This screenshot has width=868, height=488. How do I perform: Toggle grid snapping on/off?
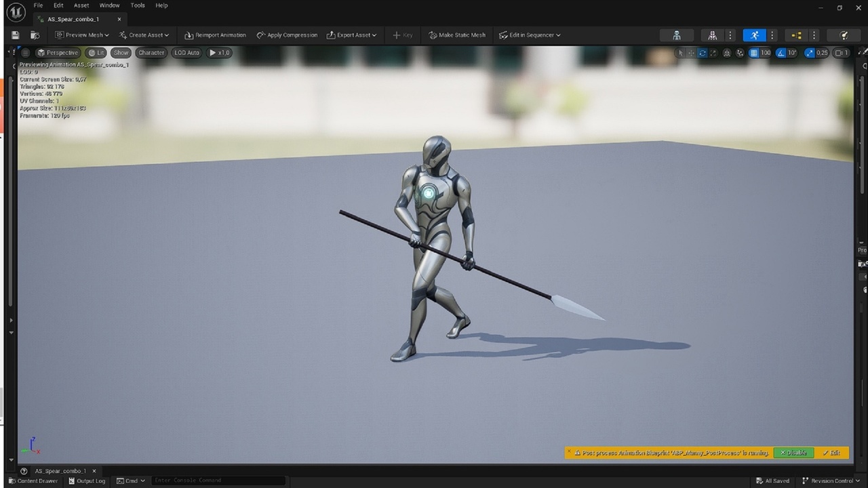tap(753, 53)
